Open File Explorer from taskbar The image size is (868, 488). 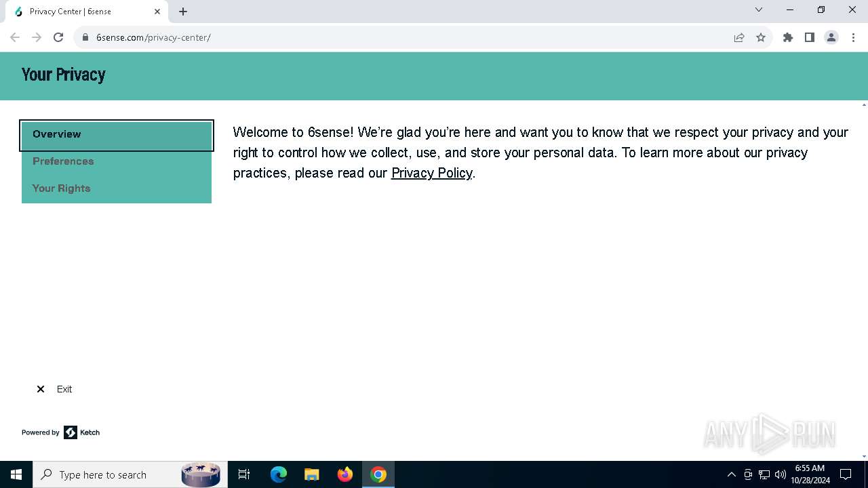(x=312, y=474)
